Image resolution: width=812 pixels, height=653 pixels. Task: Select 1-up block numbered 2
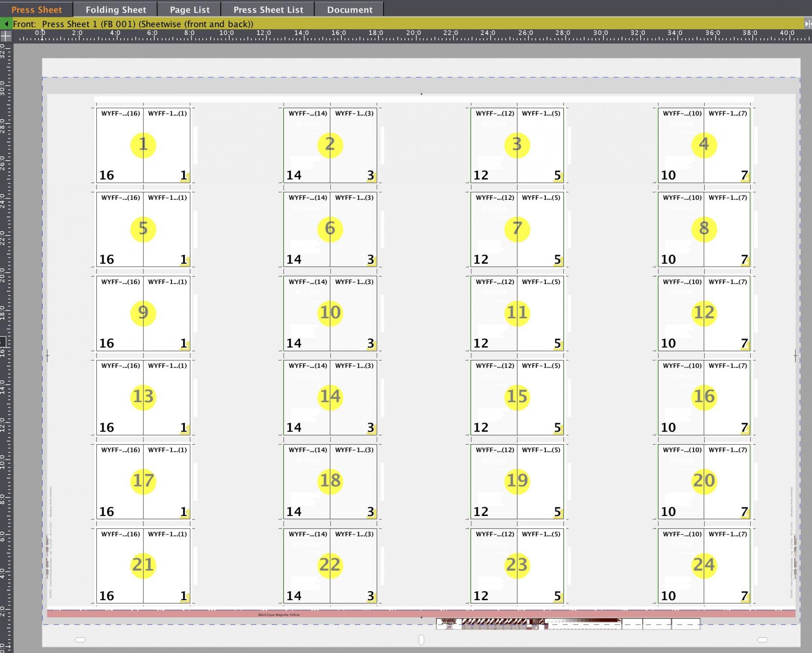pos(330,145)
